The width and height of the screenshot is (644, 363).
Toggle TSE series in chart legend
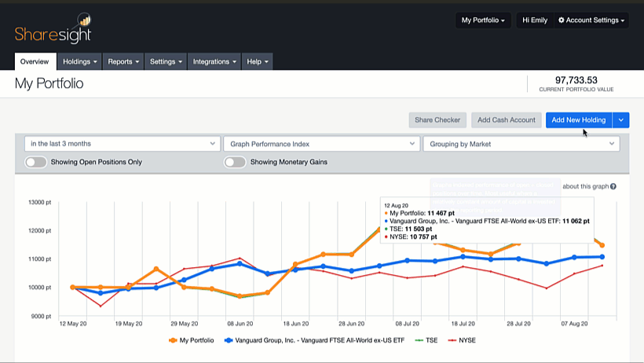click(426, 340)
